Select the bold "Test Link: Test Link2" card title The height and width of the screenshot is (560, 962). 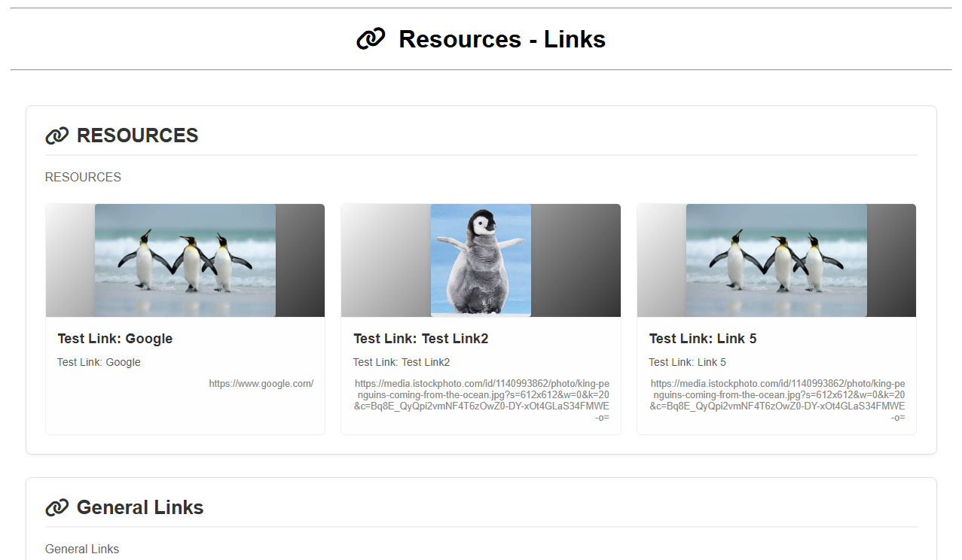[420, 339]
